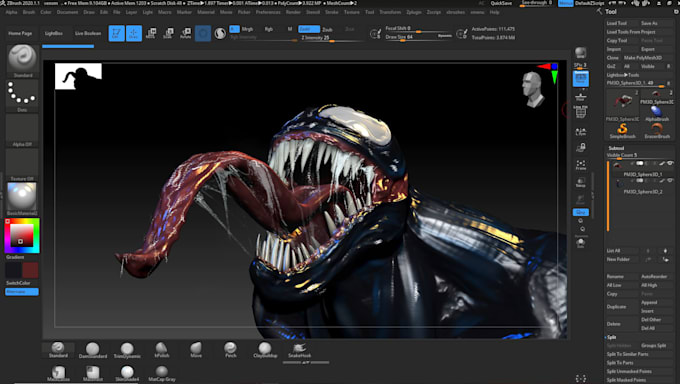
Task: Select the Draw mode button
Action: (134, 33)
